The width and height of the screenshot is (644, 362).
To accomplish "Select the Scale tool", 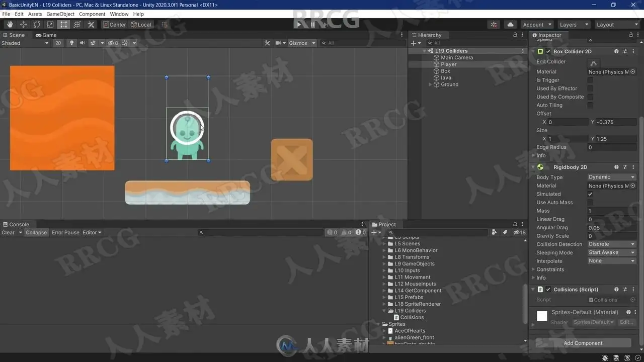I will [x=50, y=25].
